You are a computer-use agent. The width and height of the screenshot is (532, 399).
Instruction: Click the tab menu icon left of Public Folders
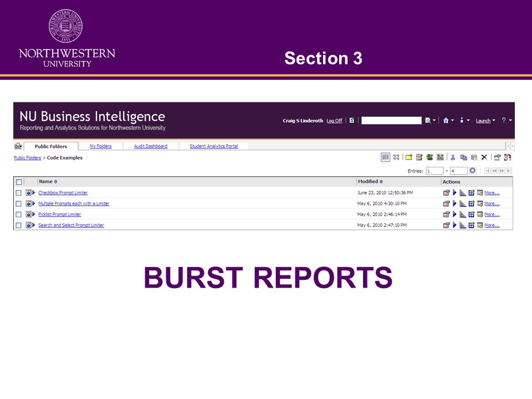tap(18, 146)
